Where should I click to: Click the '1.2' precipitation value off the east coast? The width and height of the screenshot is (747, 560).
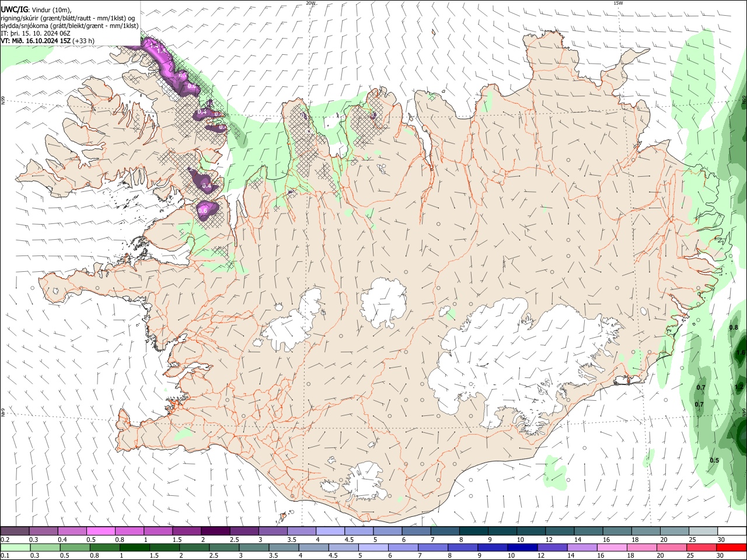pos(738,387)
